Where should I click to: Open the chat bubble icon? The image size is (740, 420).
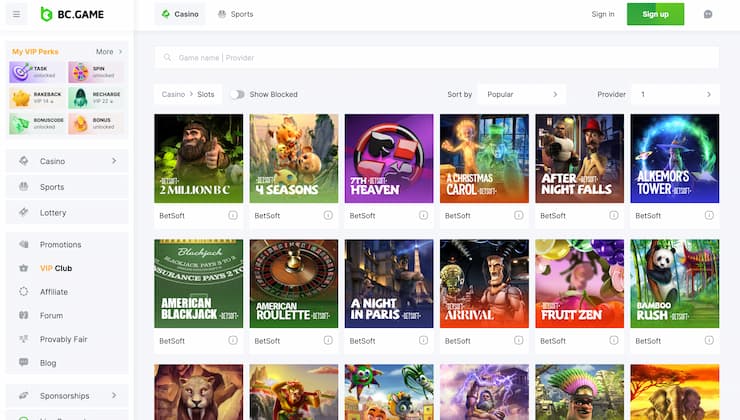(708, 14)
